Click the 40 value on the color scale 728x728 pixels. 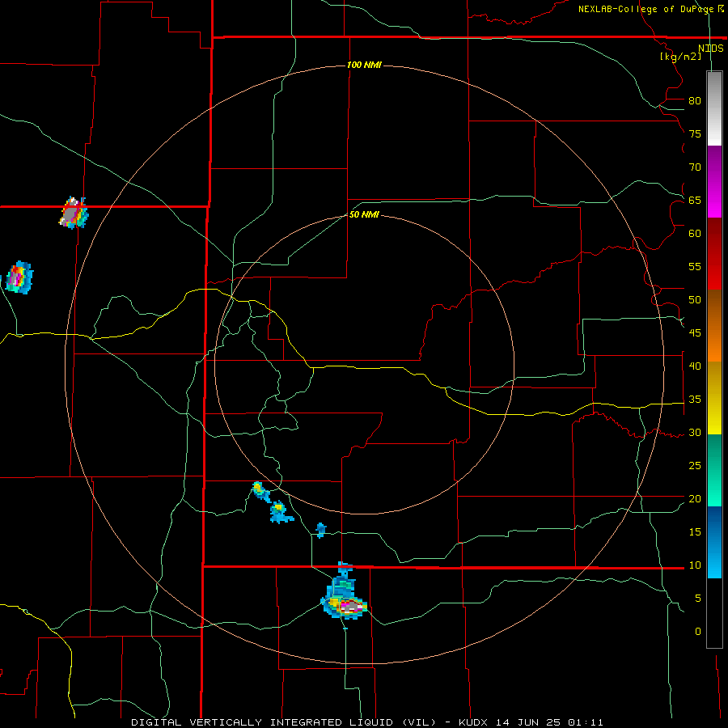[x=695, y=366]
